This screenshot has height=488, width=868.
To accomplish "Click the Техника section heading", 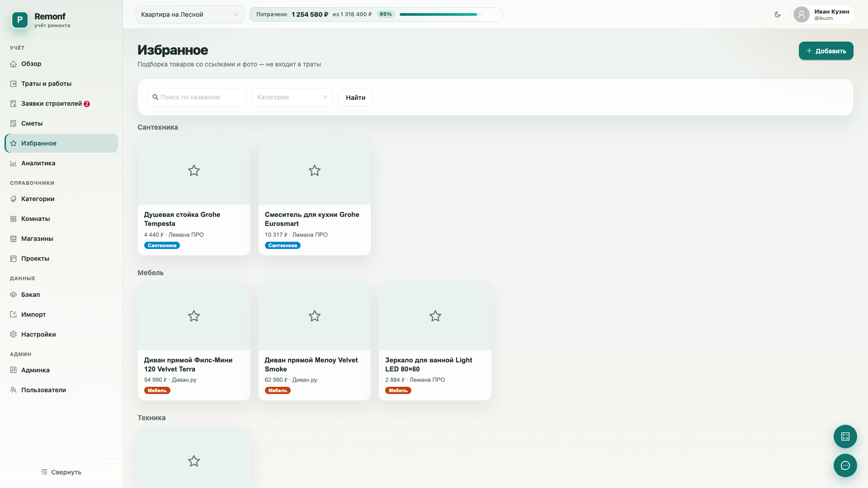I will (151, 418).
